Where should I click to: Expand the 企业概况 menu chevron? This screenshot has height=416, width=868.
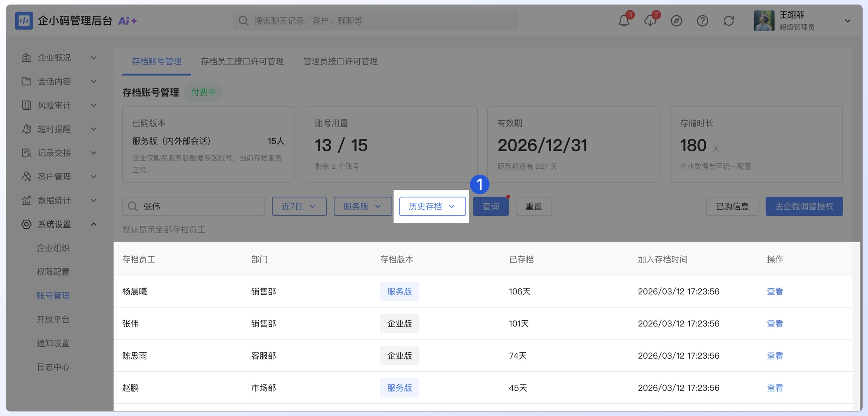pyautogui.click(x=94, y=58)
